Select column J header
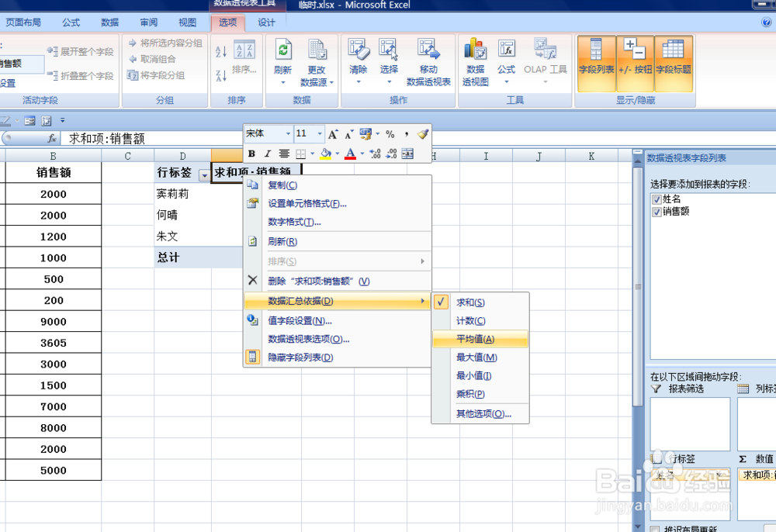The height and width of the screenshot is (532, 776). [539, 156]
